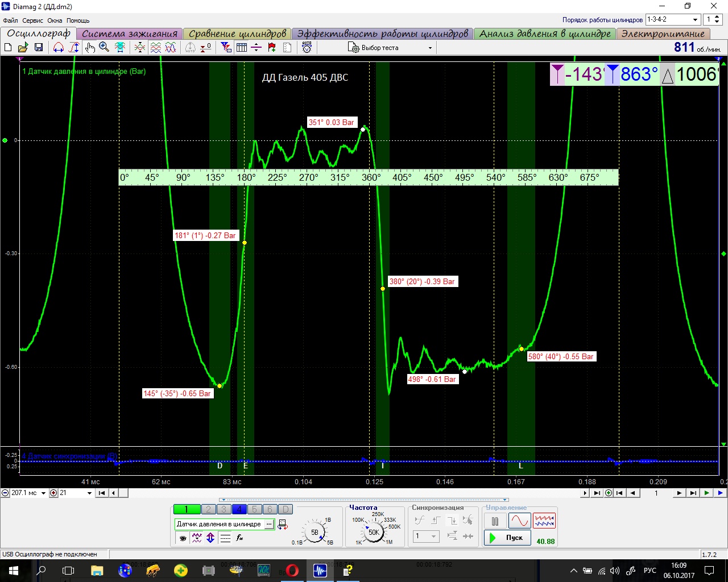
Task: Toggle channel visibility eye icon
Action: [182, 538]
